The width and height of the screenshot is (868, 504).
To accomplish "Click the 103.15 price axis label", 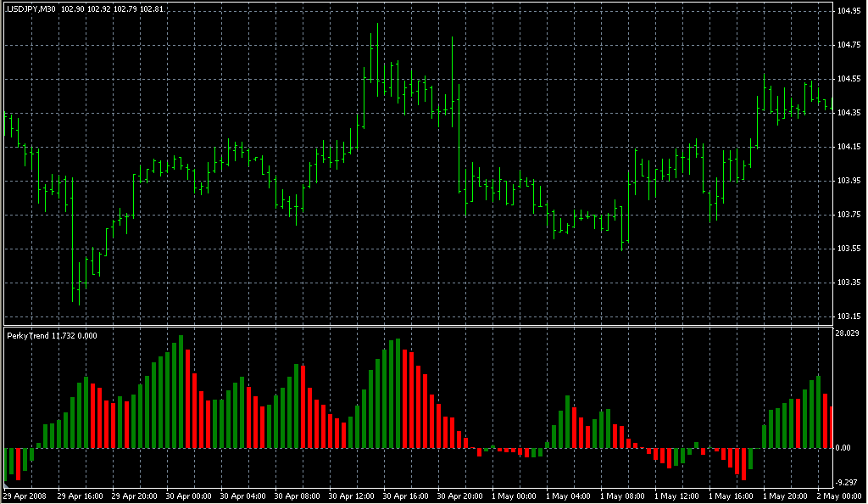I will coord(848,316).
